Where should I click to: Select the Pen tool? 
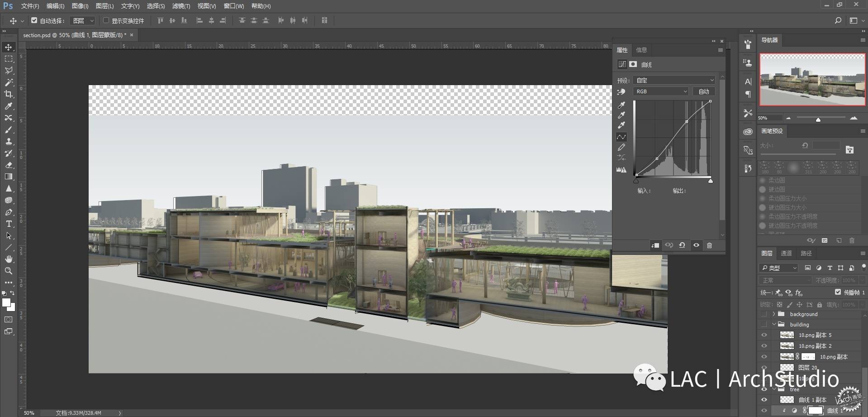(x=9, y=212)
